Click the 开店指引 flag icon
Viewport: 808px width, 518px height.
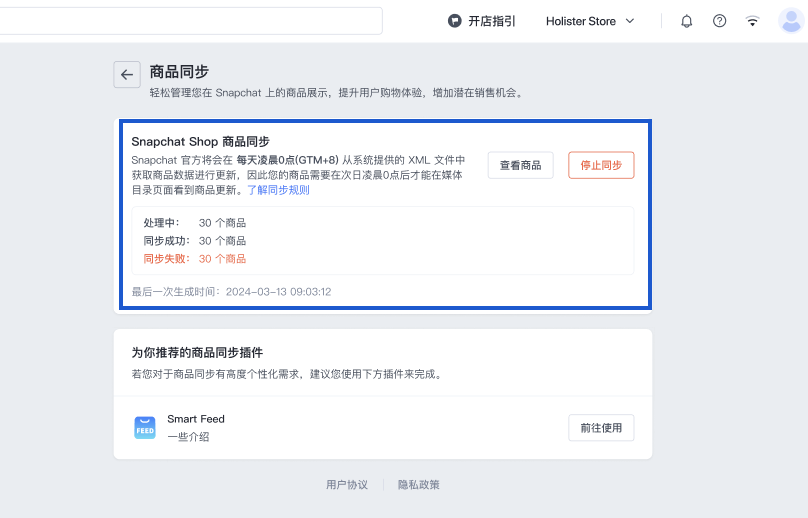point(454,21)
